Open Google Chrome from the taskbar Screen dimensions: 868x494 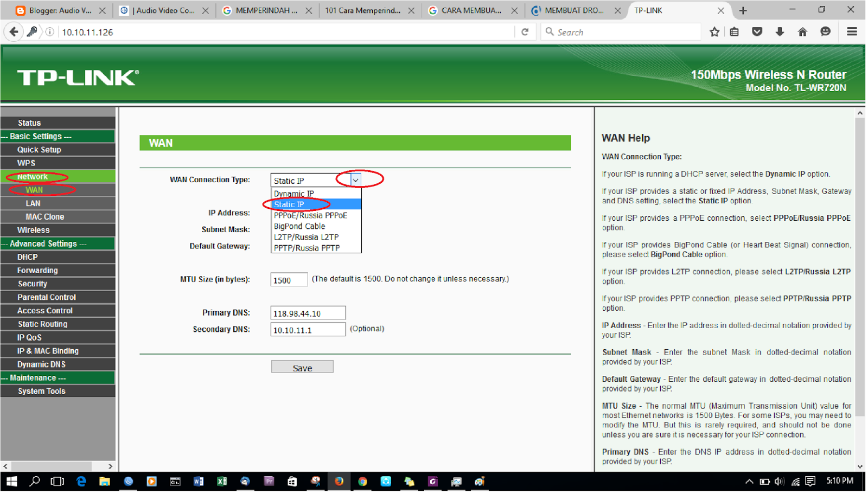tap(362, 482)
